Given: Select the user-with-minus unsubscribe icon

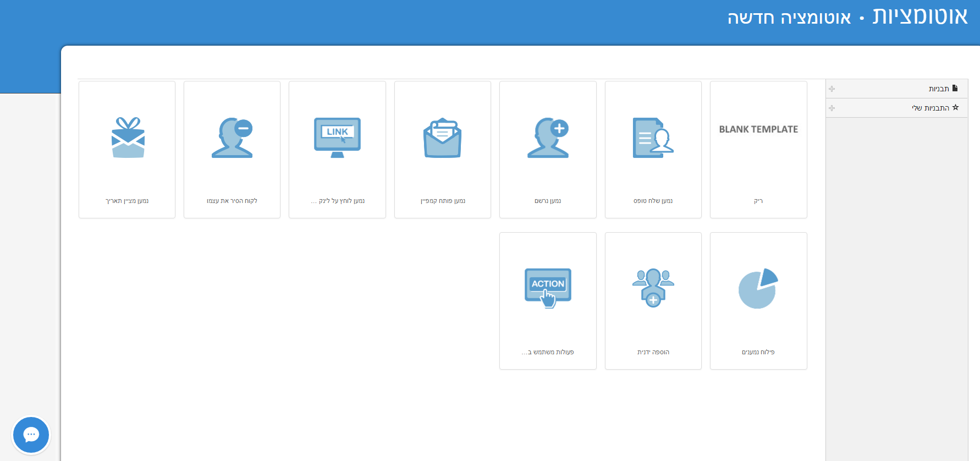Looking at the screenshot, I should click(x=232, y=138).
